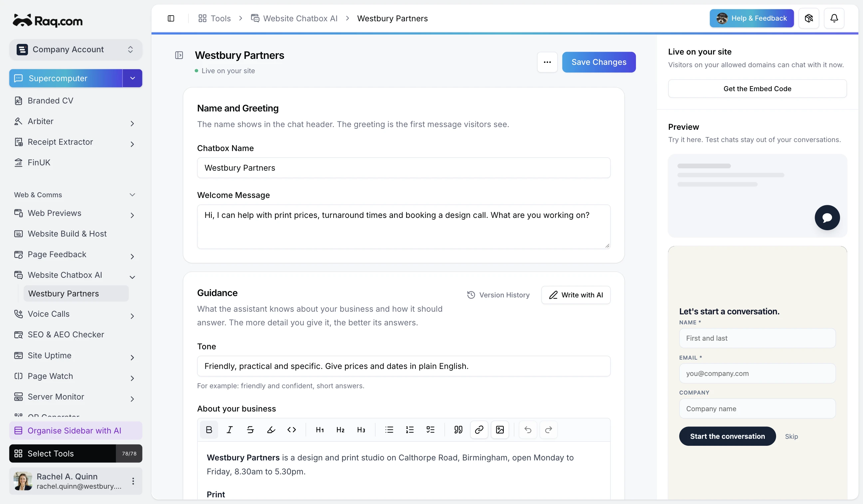Undo the last editor change
863x504 pixels.
528,430
